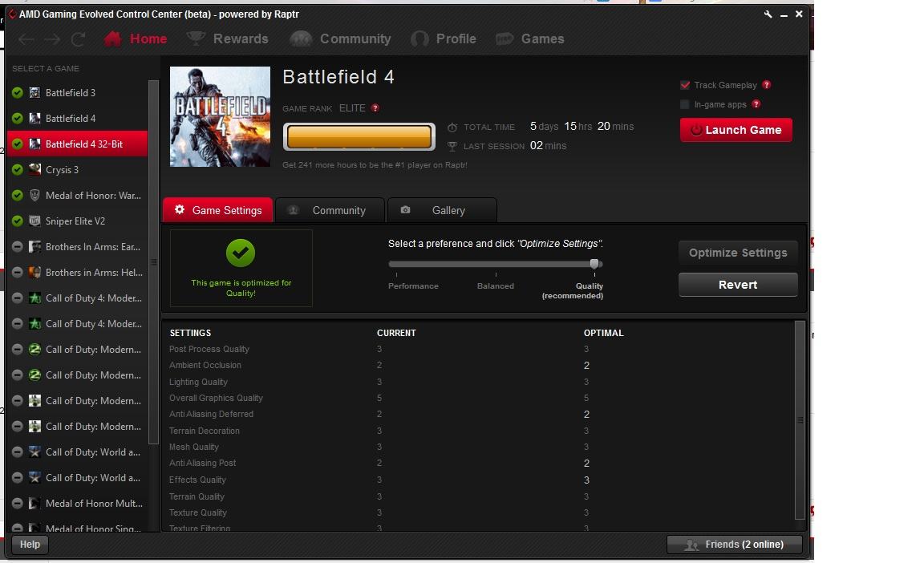Click the grey minus icon beside Brothers In Arms: Ear...
This screenshot has height=563, width=924.
[18, 247]
